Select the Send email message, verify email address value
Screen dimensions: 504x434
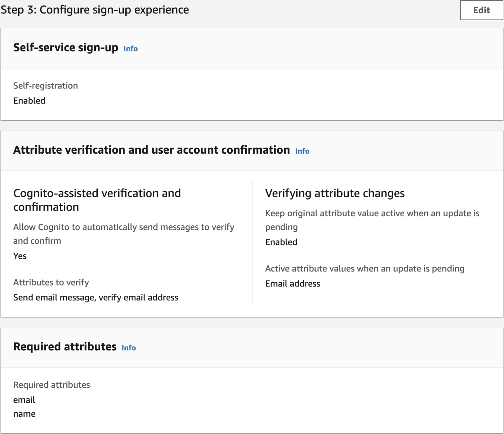tap(96, 297)
